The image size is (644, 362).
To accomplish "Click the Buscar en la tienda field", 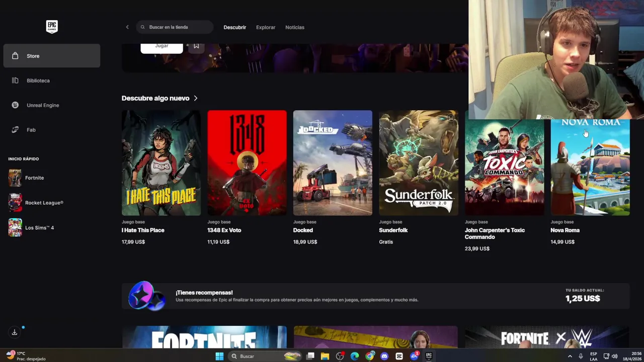I will [x=175, y=27].
